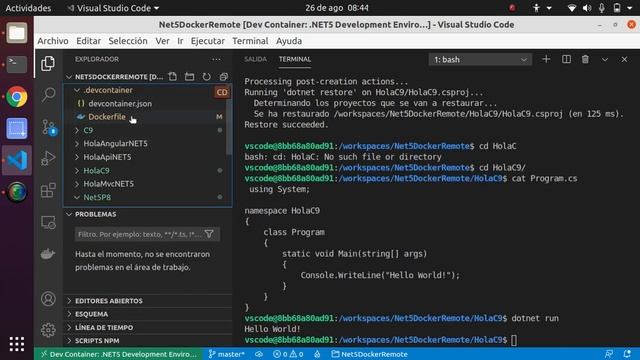The width and height of the screenshot is (640, 360).
Task: Open the Docker view in activity bar
Action: 48,254
